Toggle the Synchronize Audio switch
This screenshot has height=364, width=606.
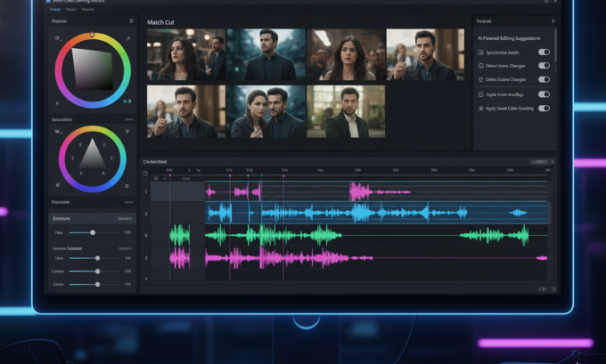click(x=544, y=53)
